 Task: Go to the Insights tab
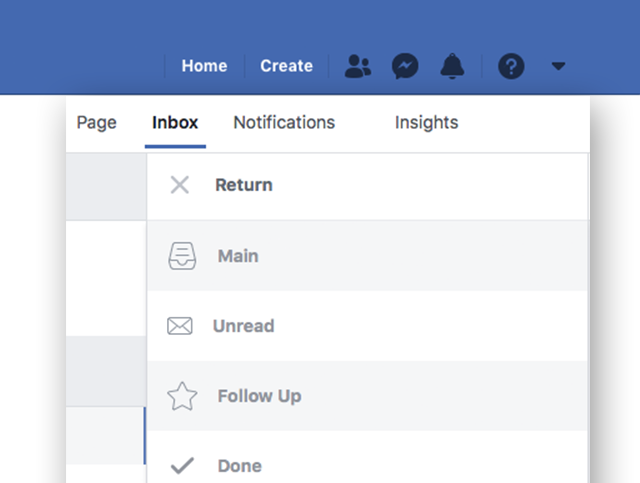(426, 123)
